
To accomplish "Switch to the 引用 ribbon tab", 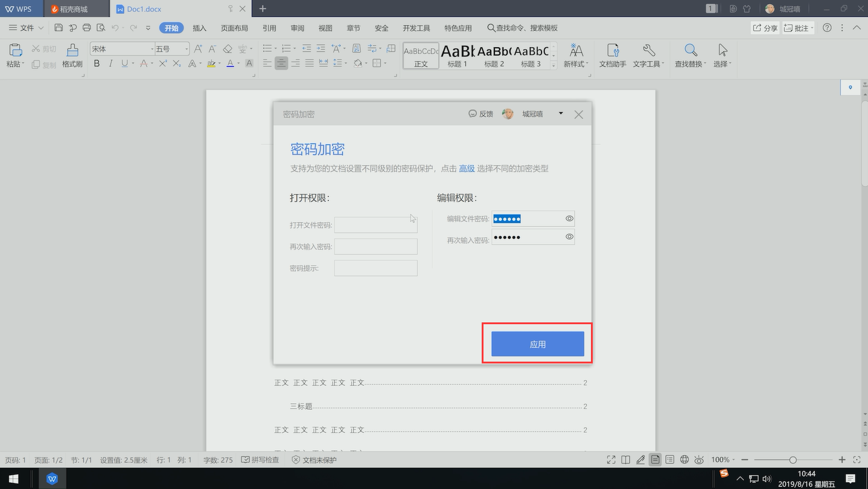I will [269, 28].
